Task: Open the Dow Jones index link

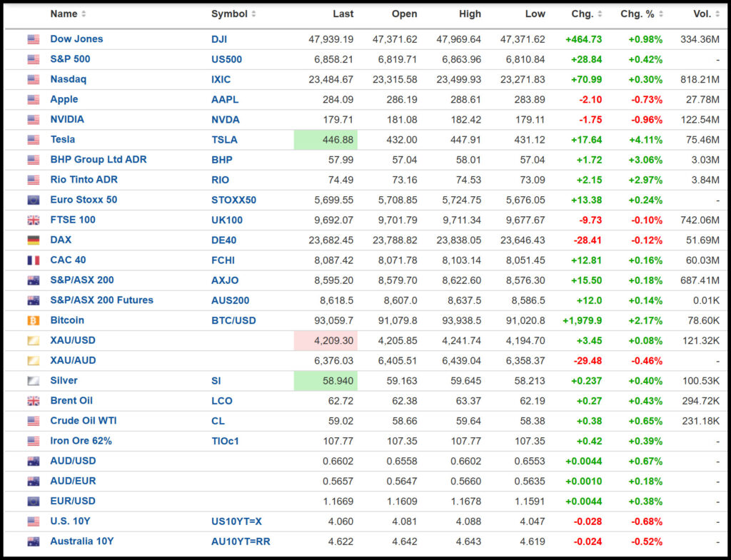Action: pos(76,39)
